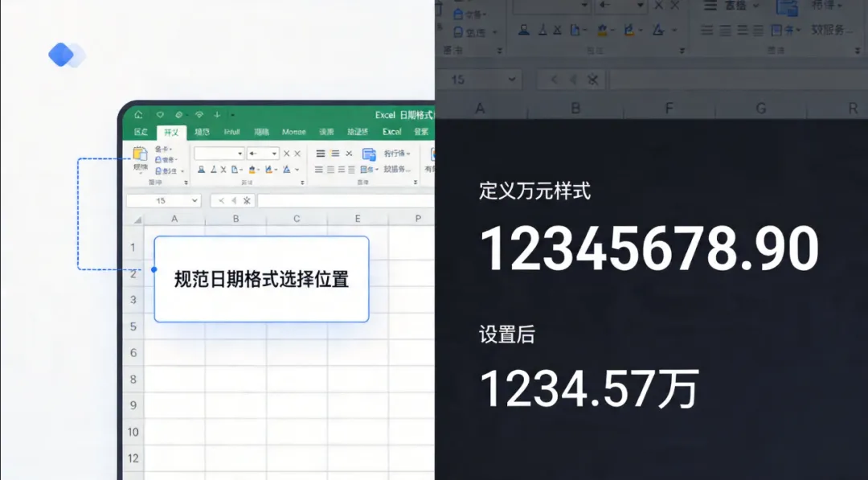Open the alignment group dialog launcher in left window
The image size is (868, 480).
pyautogui.click(x=416, y=183)
